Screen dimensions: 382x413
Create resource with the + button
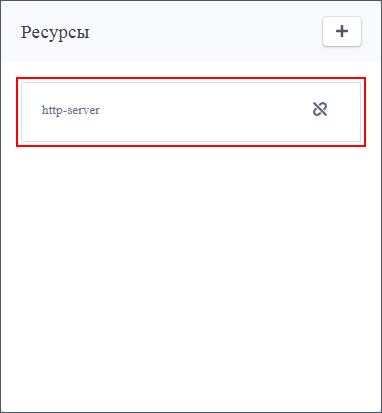pos(342,31)
